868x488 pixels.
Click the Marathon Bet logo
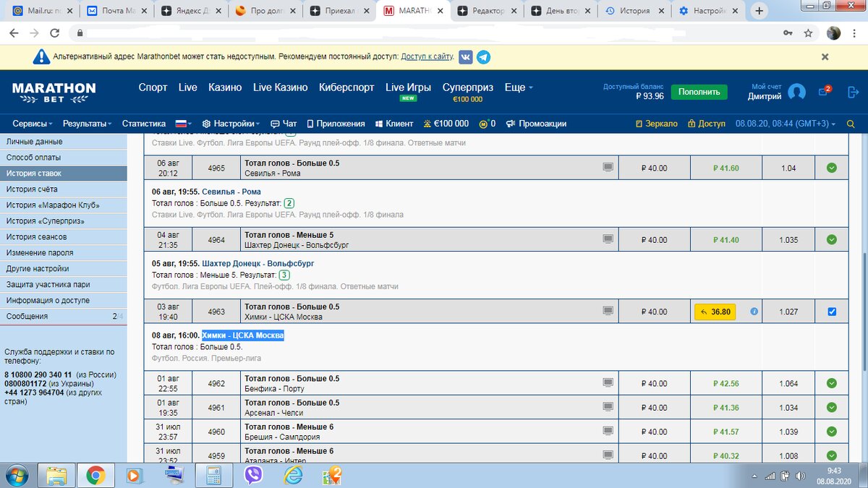pos(54,92)
